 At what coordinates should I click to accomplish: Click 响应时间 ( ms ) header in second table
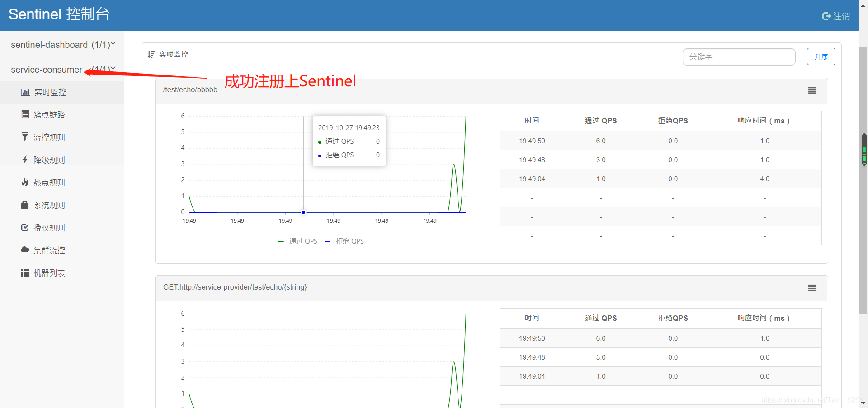tap(764, 318)
